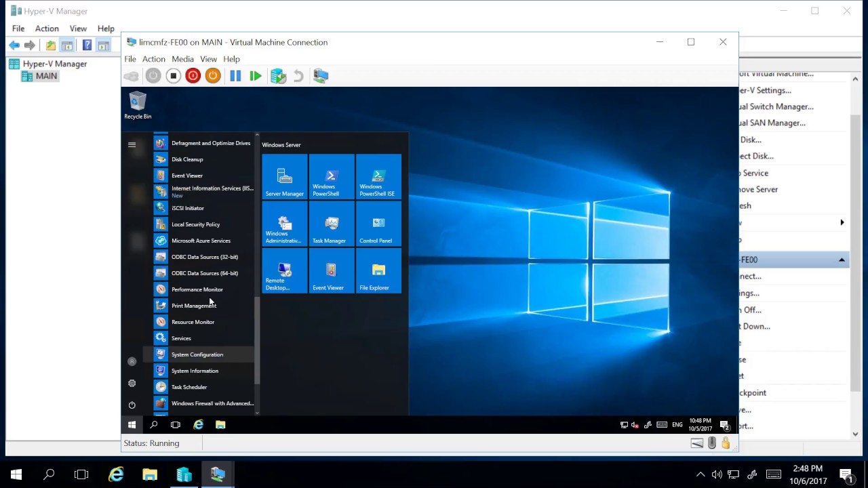This screenshot has height=488, width=868.
Task: Click the muted volume icon in VM tray
Action: click(x=635, y=425)
